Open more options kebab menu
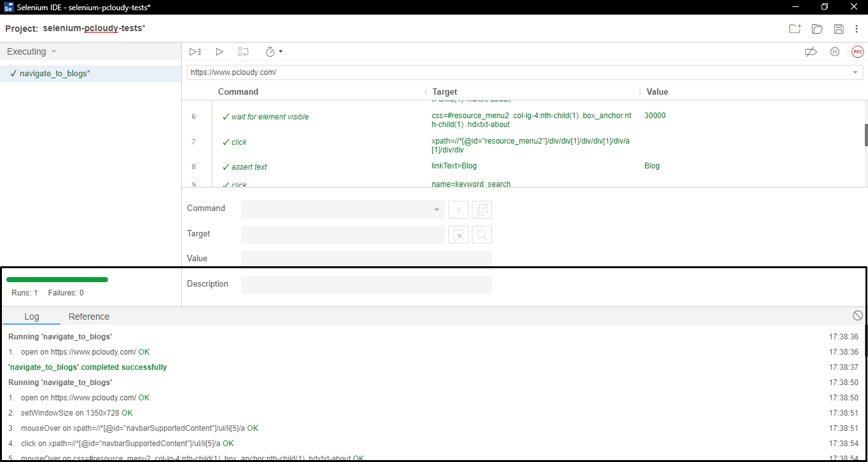868x462 pixels. (857, 29)
